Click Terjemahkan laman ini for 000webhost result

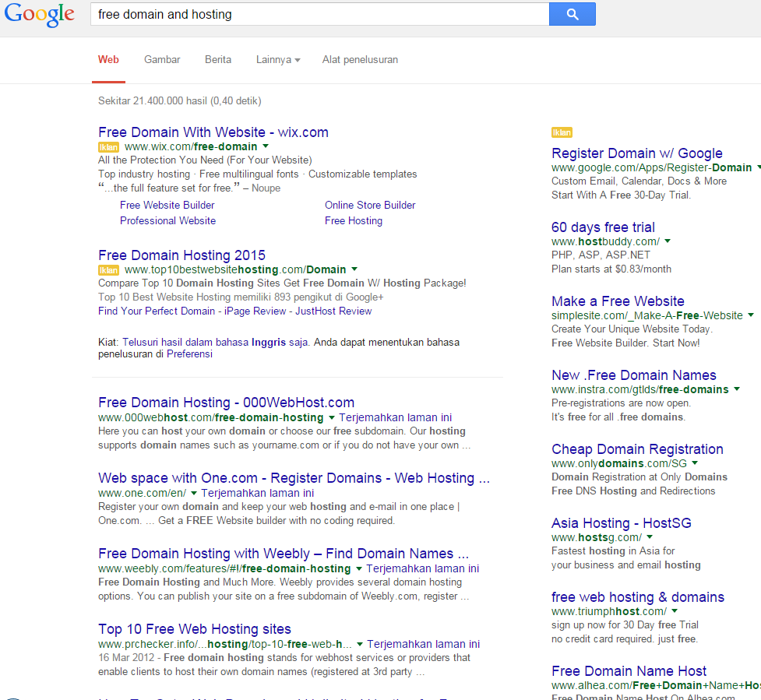click(396, 417)
